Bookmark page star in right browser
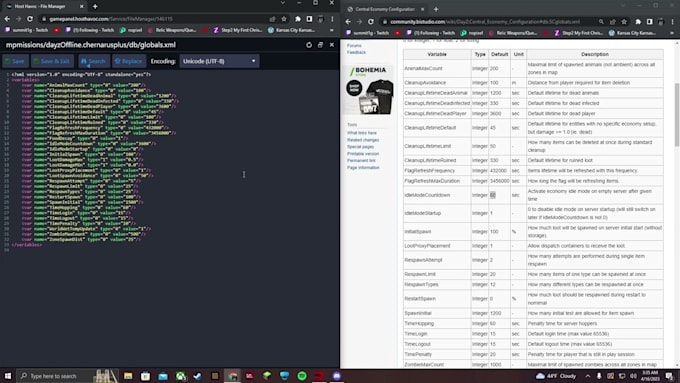This screenshot has width=680, height=383. coord(624,22)
